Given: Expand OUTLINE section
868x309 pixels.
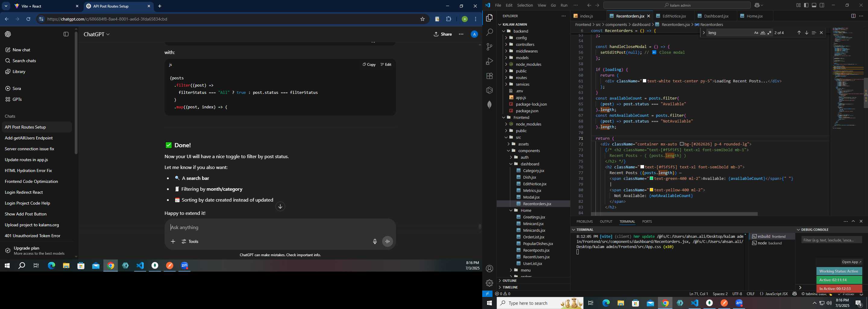Looking at the screenshot, I should pyautogui.click(x=533, y=281).
